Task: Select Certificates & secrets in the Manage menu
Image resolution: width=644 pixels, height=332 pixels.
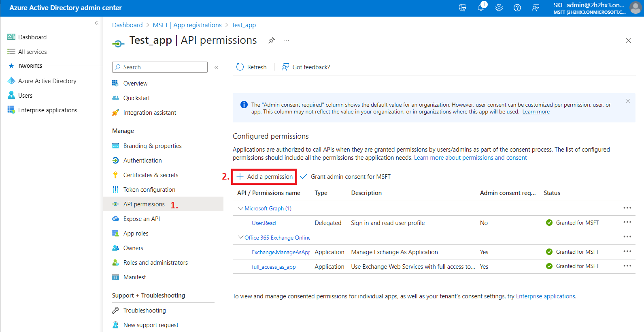Action: pyautogui.click(x=151, y=175)
